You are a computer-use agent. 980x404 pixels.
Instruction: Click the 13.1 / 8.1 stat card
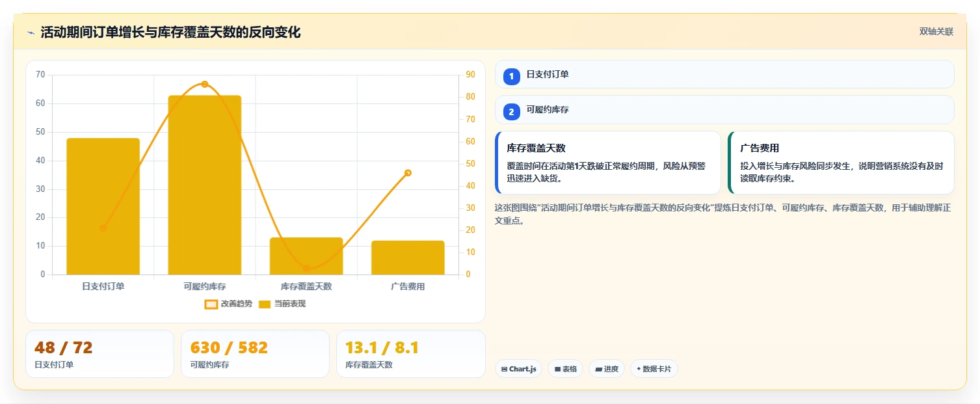[x=410, y=354]
